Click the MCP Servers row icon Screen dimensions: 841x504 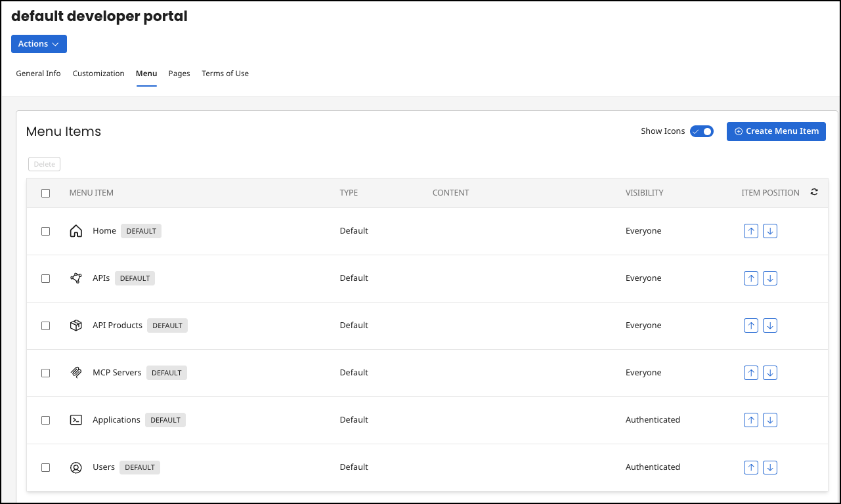pyautogui.click(x=76, y=373)
